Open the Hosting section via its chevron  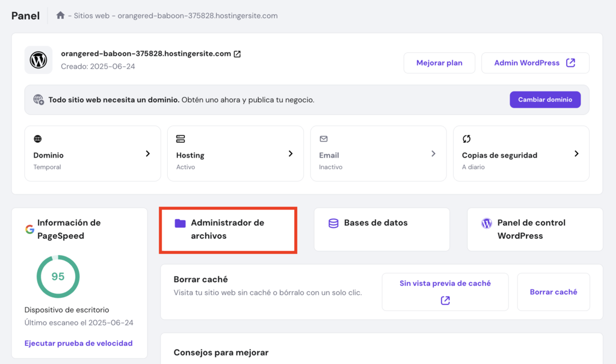point(291,153)
